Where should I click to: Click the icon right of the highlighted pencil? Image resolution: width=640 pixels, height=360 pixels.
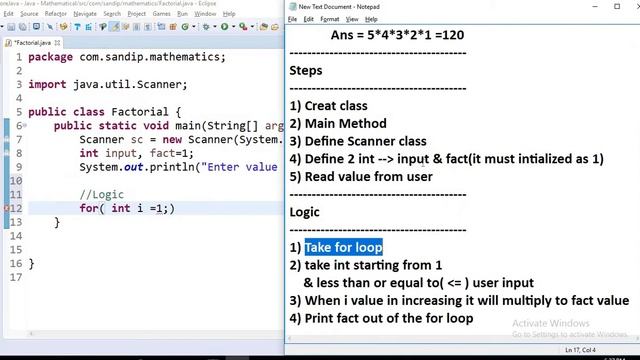tap(126, 27)
